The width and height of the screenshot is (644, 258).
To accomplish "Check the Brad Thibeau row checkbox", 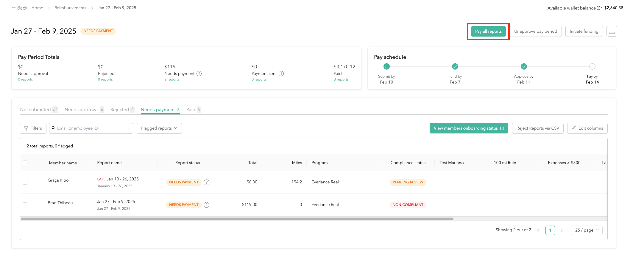I will coord(25,205).
